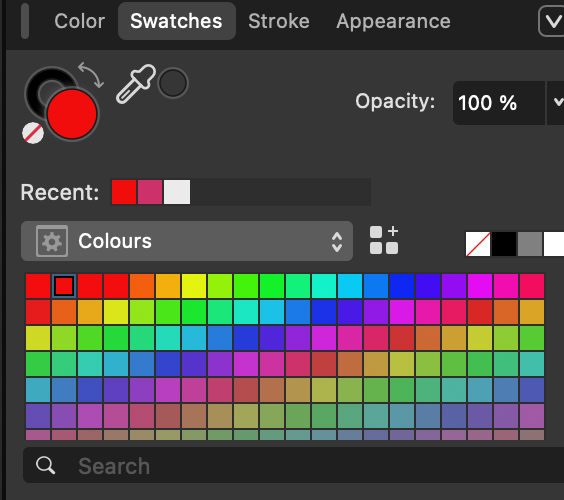Swap stroke and fill colours arrow icon
Viewport: 564px width, 500px height.
91,75
